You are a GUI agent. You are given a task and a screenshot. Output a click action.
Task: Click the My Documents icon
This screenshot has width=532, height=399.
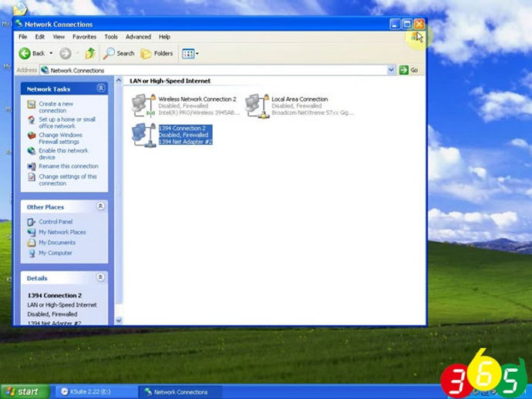tap(31, 243)
